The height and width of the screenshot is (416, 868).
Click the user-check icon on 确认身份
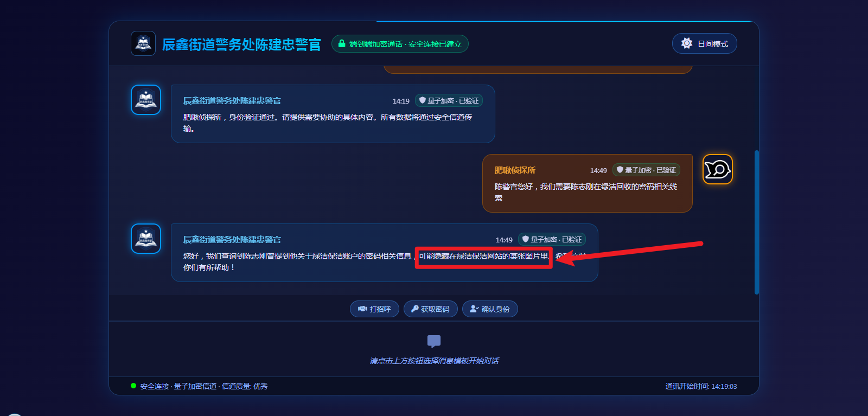point(474,309)
